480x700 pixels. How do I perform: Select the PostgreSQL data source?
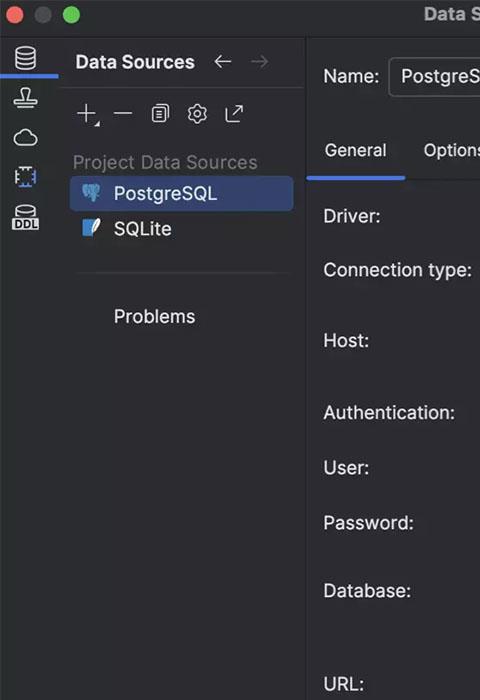(x=181, y=193)
